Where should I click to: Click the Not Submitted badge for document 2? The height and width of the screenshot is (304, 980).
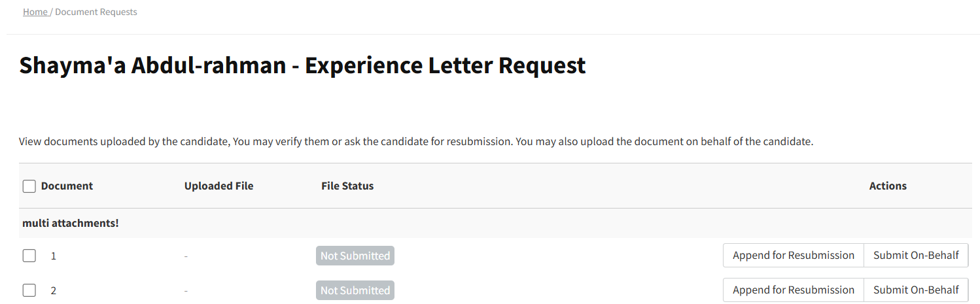point(355,291)
